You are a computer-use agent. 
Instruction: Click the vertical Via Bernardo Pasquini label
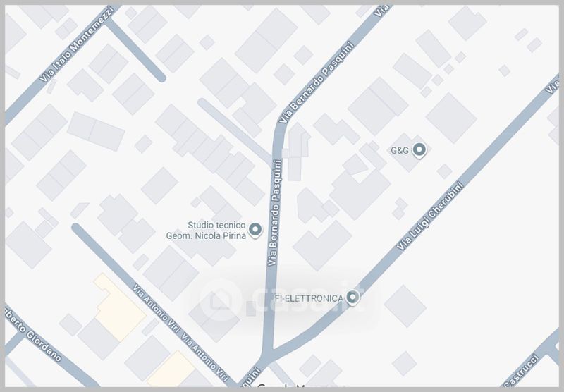pos(275,213)
